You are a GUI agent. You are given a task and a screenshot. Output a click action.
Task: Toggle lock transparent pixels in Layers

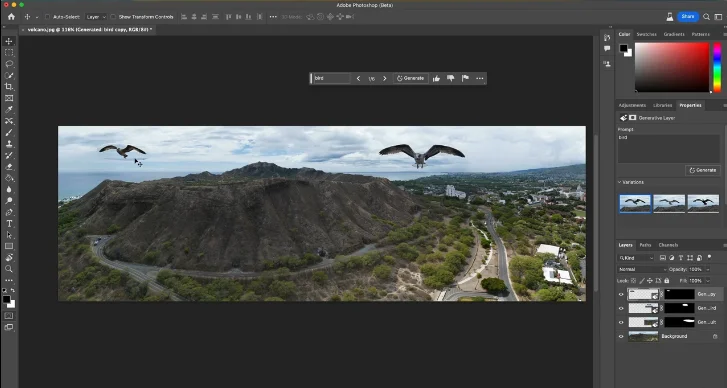pos(633,281)
